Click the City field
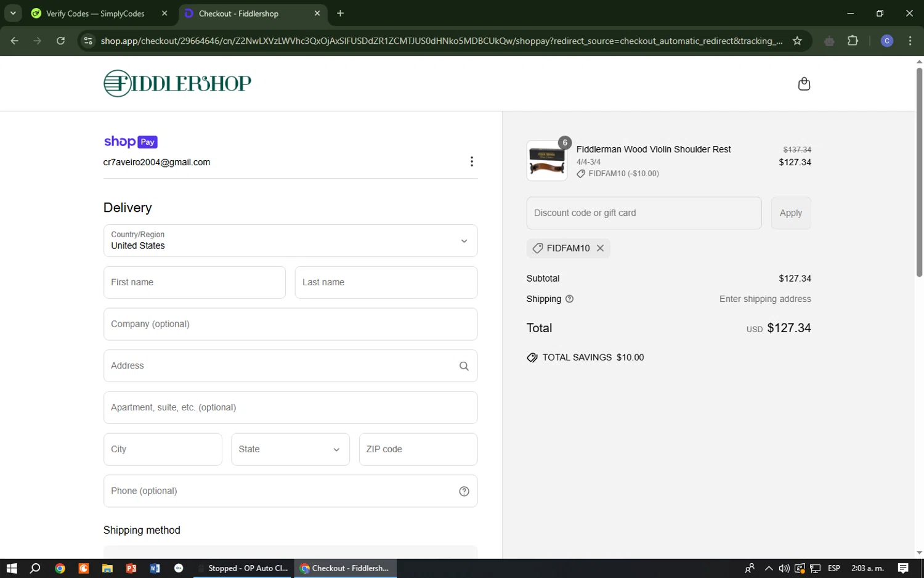Viewport: 924px width, 578px height. pyautogui.click(x=163, y=449)
